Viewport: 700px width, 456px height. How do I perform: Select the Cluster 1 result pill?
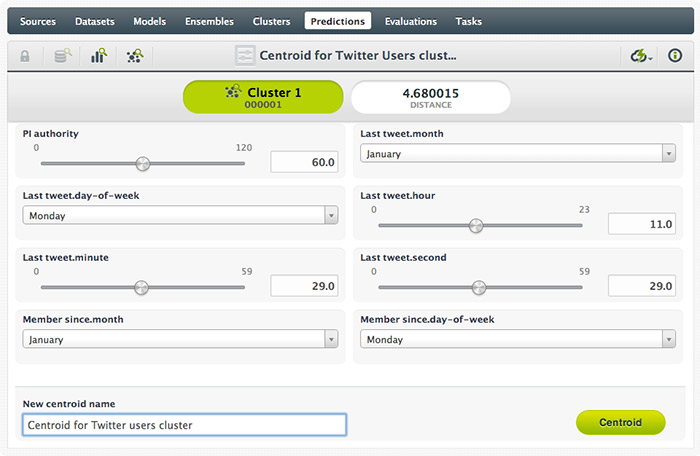[x=263, y=97]
